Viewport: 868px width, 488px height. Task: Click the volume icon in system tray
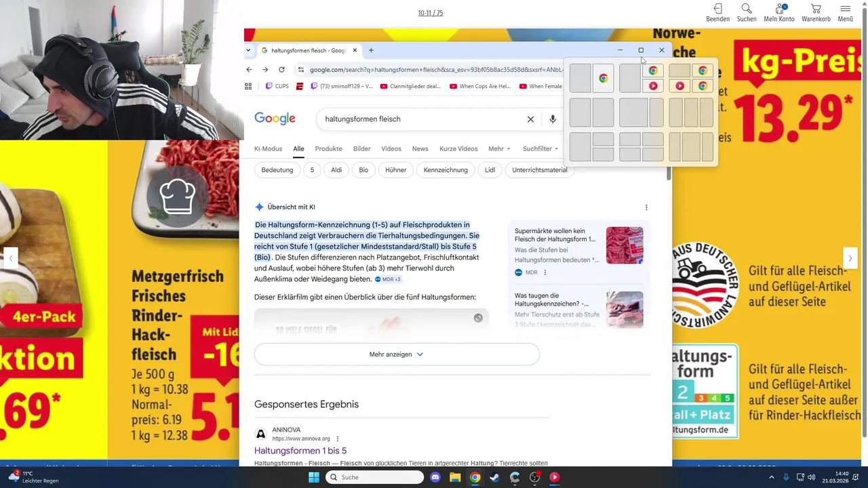[x=812, y=477]
